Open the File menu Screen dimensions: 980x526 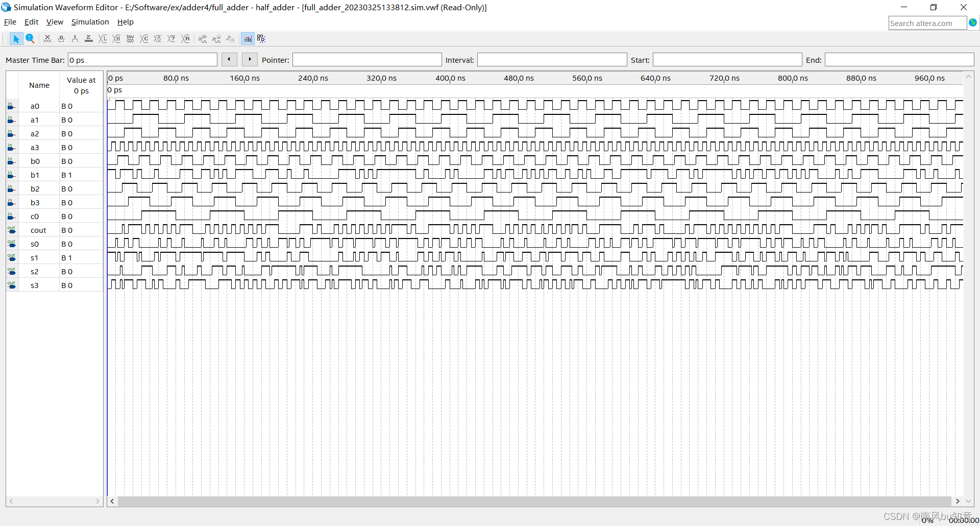click(x=10, y=22)
